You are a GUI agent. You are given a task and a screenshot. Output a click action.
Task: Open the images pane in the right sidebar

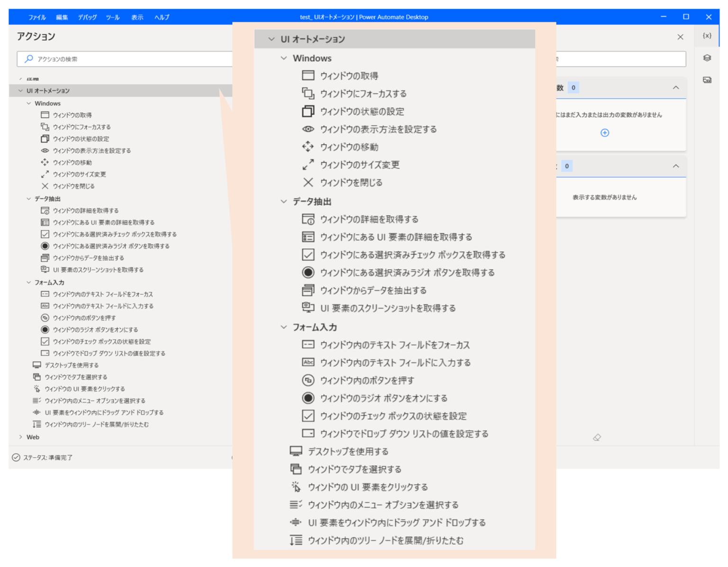pyautogui.click(x=707, y=80)
